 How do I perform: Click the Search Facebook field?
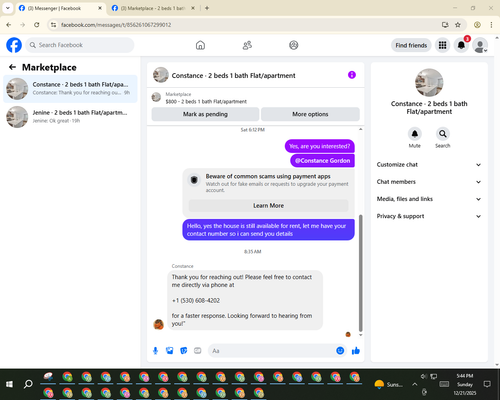coord(80,45)
